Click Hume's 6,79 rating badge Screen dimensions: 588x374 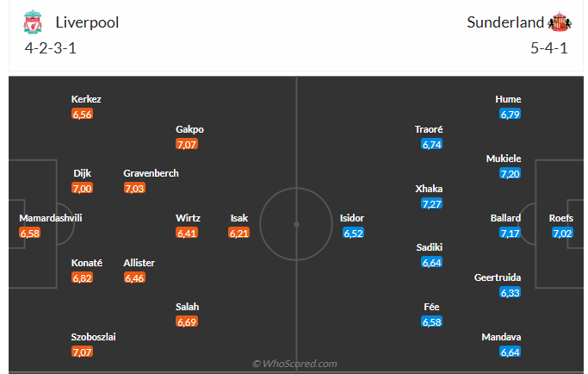pyautogui.click(x=510, y=114)
